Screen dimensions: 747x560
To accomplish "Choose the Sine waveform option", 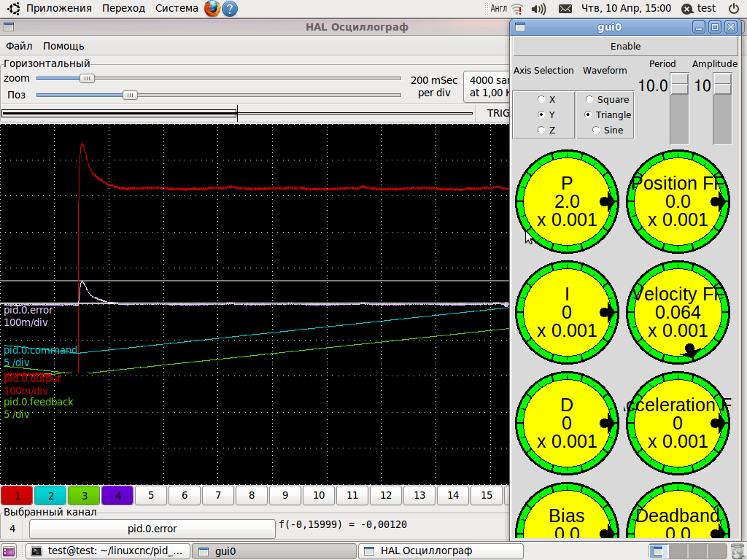I will (x=596, y=131).
